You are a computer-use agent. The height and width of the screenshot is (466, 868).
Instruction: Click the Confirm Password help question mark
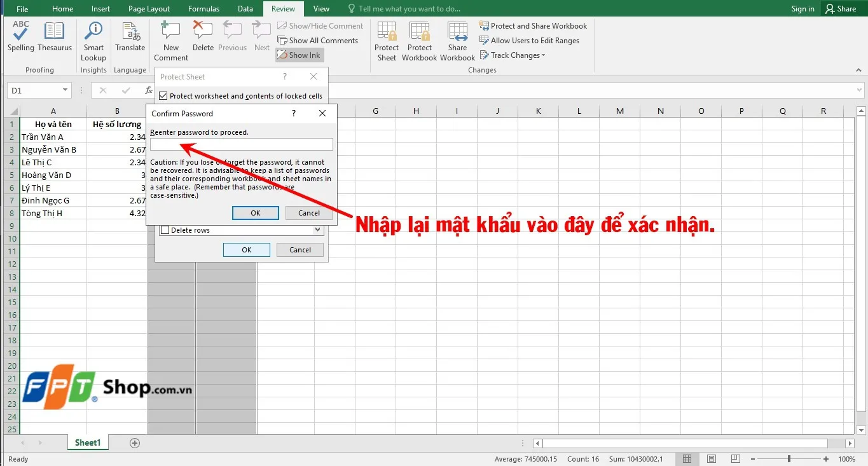(294, 113)
